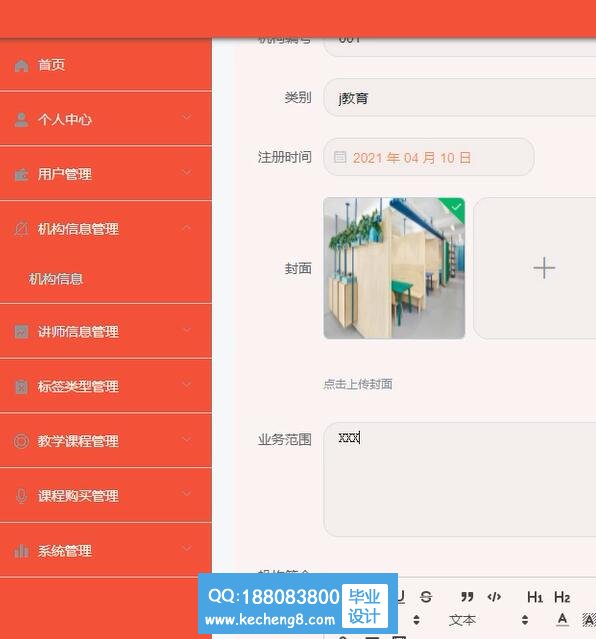Click the 机构信息管理 menu label
The height and width of the screenshot is (639, 596).
coord(78,229)
